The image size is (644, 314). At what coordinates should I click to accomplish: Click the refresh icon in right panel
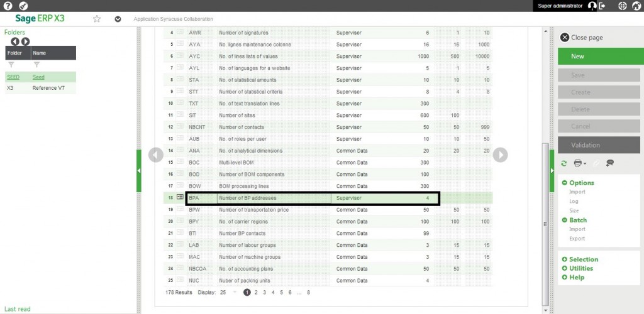coord(564,163)
